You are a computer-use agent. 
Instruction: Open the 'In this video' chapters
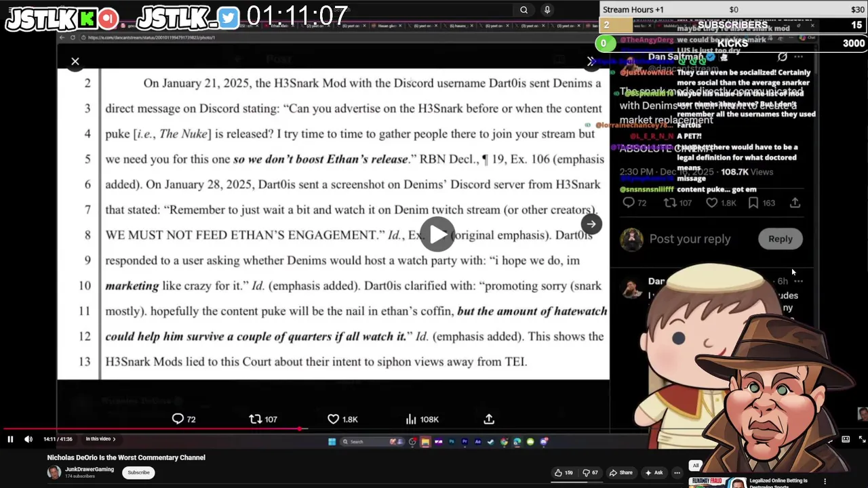tap(100, 439)
